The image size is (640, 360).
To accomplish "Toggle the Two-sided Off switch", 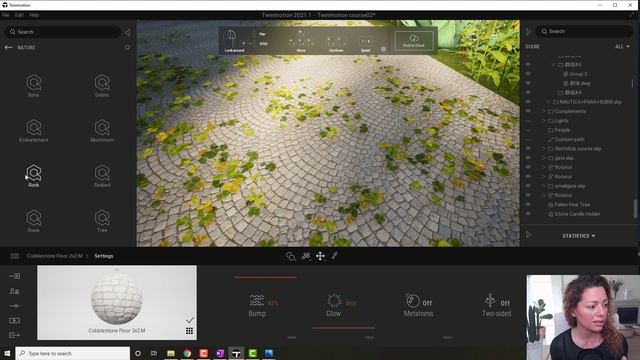I will (505, 303).
